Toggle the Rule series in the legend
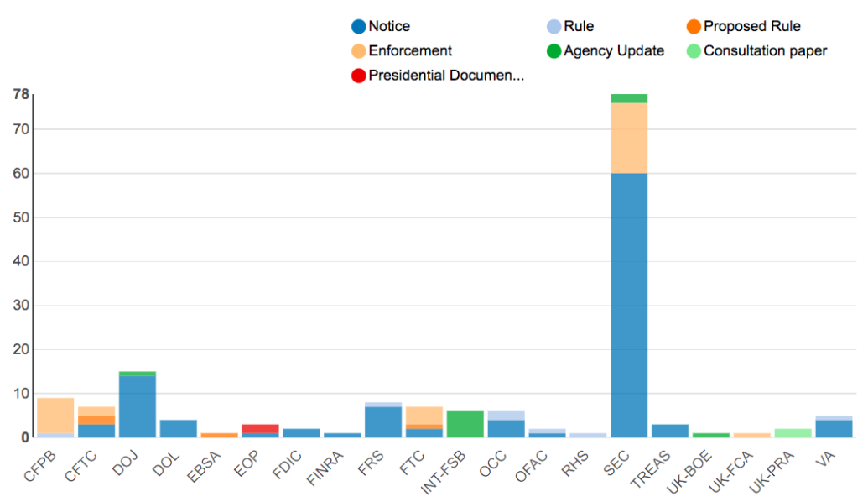868x502 pixels. (x=570, y=26)
